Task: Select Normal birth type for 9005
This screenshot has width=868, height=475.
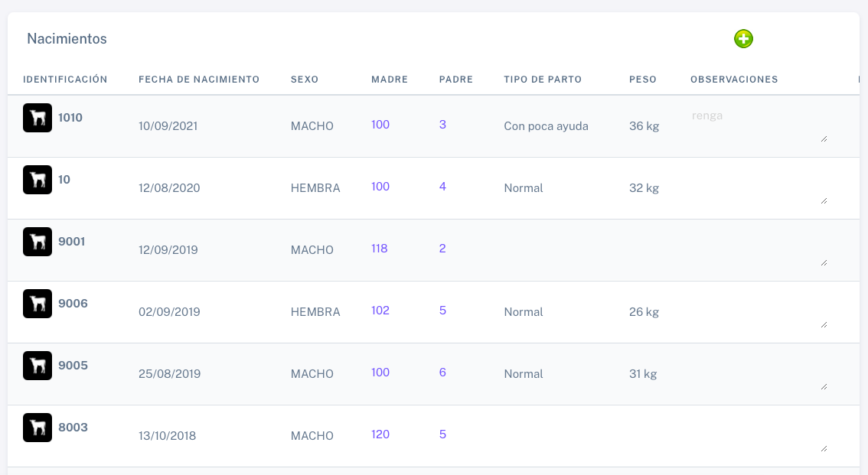Action: pyautogui.click(x=523, y=374)
